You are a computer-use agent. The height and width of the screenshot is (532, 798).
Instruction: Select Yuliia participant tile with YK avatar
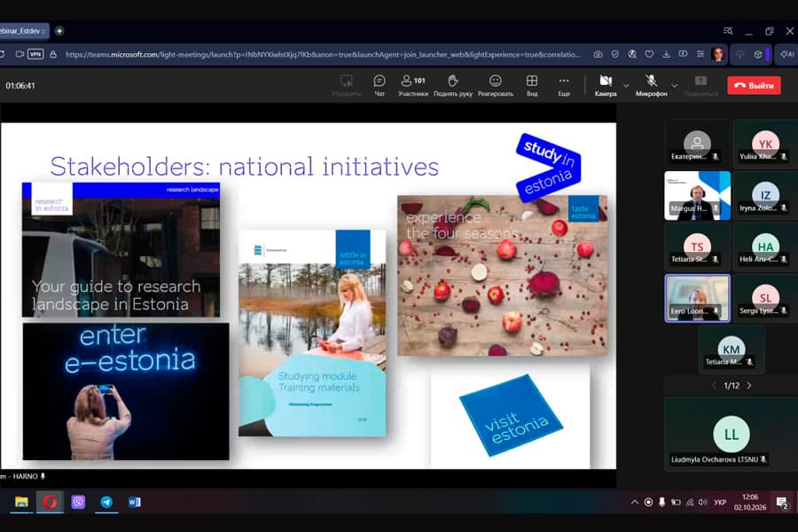coord(765,144)
